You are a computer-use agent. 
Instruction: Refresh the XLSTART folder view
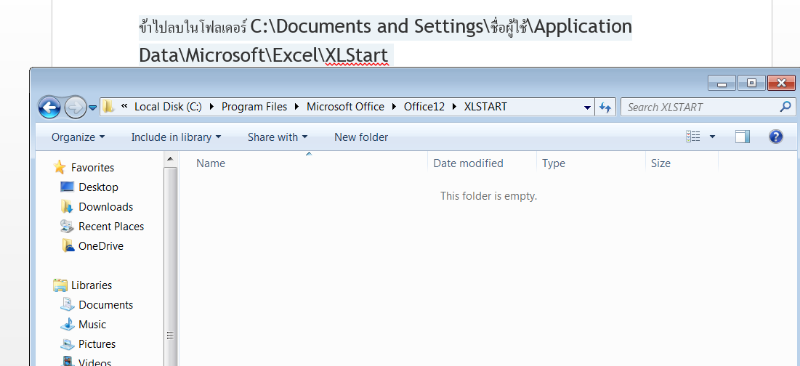pyautogui.click(x=605, y=107)
